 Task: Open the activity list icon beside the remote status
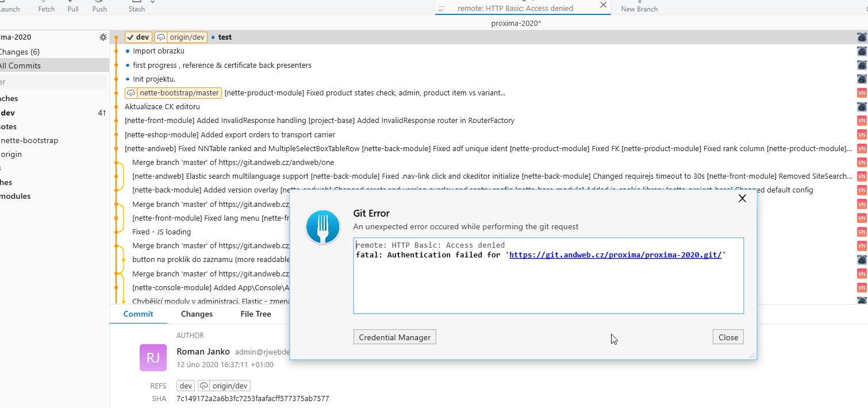tap(442, 9)
